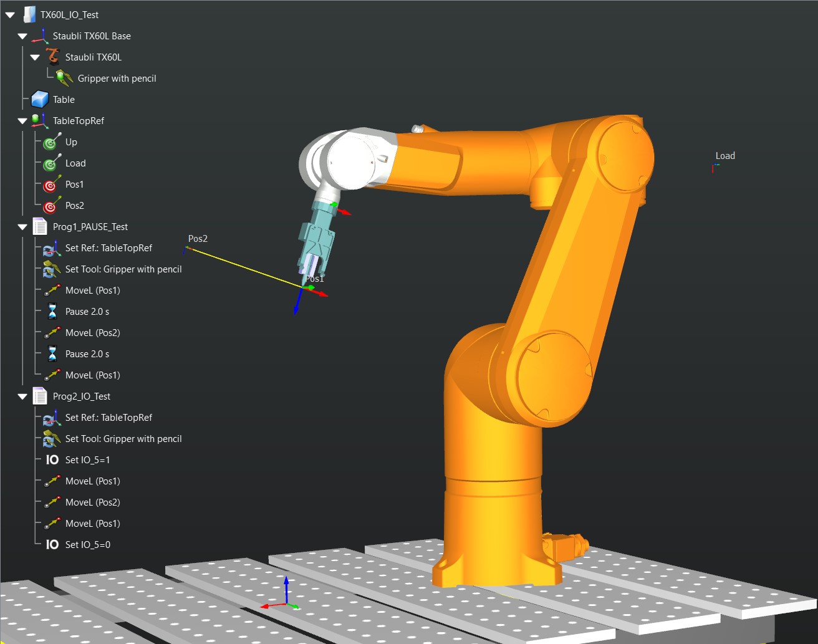This screenshot has height=644, width=818.
Task: Click the Load target icon
Action: [52, 163]
